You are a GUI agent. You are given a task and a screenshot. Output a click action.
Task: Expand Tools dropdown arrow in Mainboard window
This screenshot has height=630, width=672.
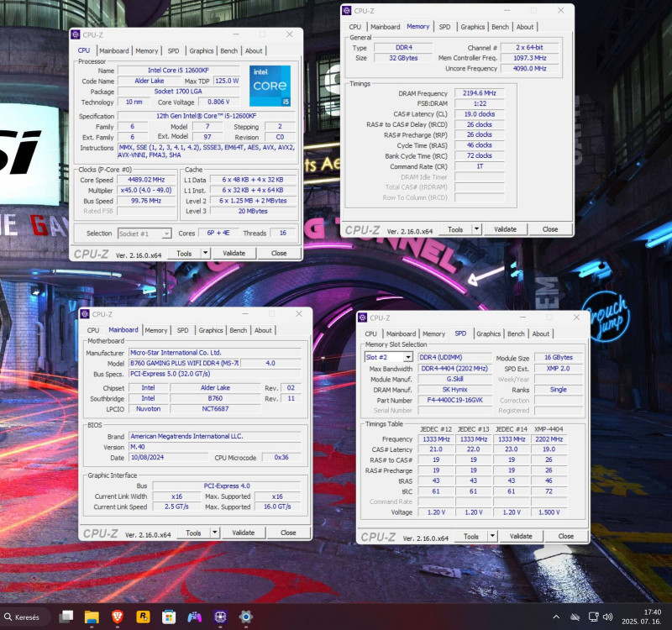(x=215, y=533)
